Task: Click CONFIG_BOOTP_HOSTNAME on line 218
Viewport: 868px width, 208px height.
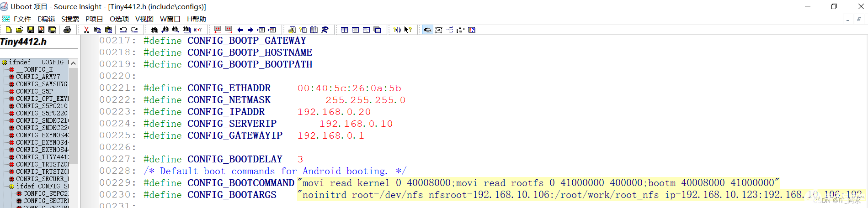Action: pyautogui.click(x=250, y=52)
